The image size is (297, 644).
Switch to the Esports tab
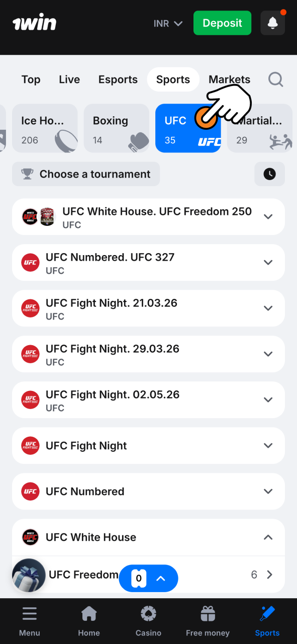tap(118, 79)
